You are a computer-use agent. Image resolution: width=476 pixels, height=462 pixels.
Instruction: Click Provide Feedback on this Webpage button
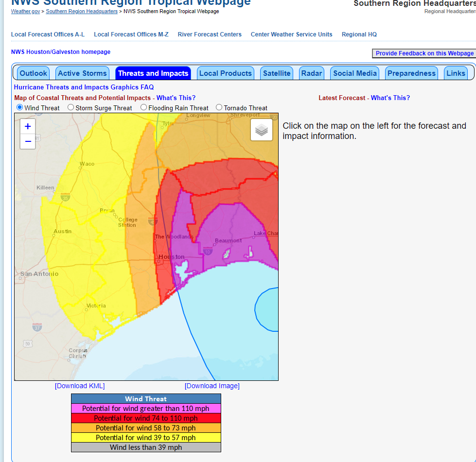coord(424,53)
